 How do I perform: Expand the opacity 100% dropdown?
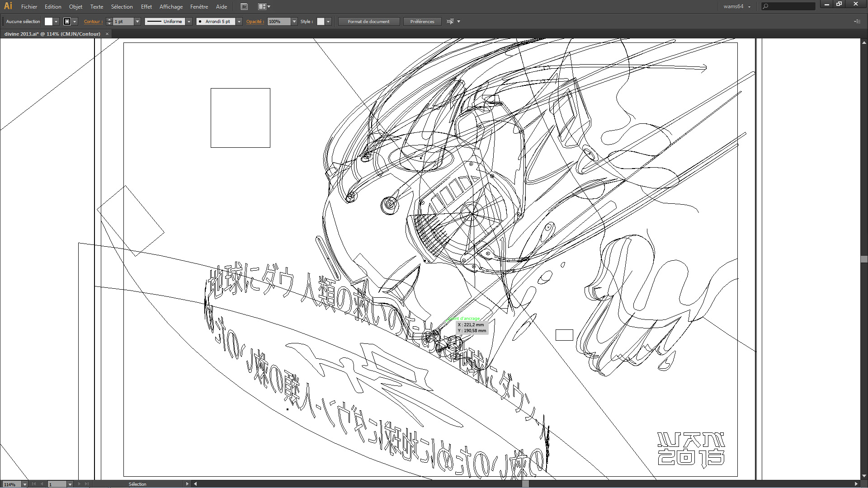click(294, 21)
